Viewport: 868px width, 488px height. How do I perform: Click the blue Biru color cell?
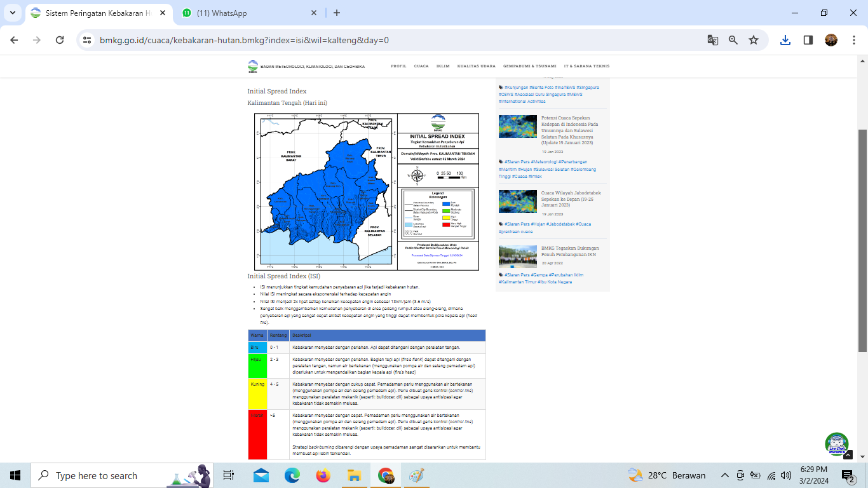pos(257,348)
